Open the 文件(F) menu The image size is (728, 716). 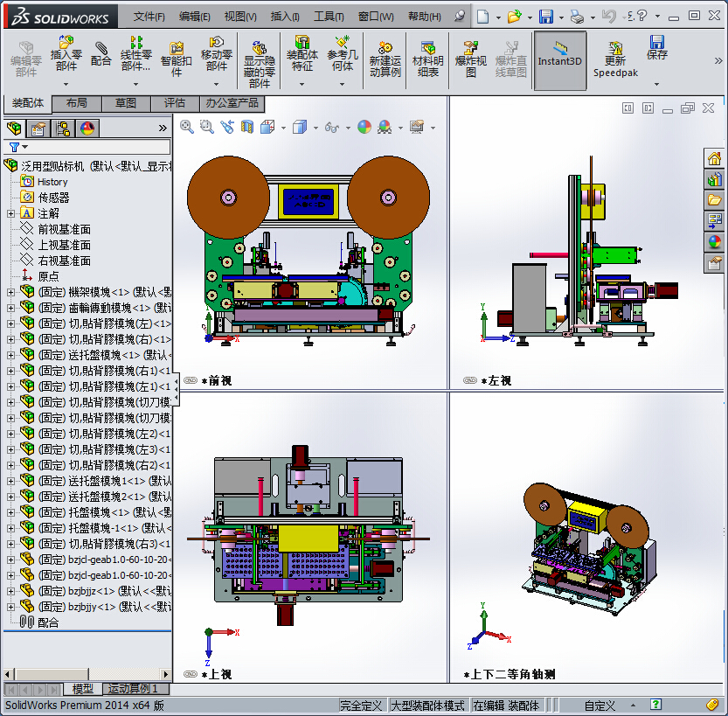(x=149, y=17)
